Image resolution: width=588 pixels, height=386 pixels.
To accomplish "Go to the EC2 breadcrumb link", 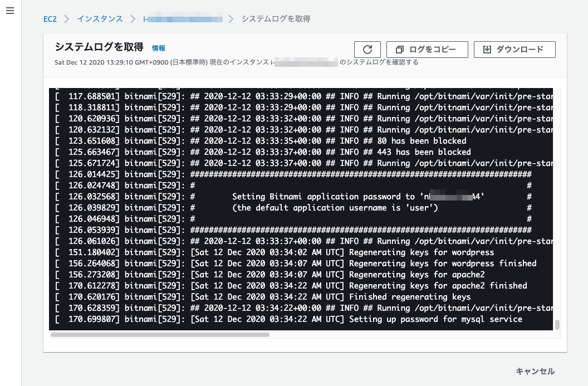I will click(x=50, y=19).
